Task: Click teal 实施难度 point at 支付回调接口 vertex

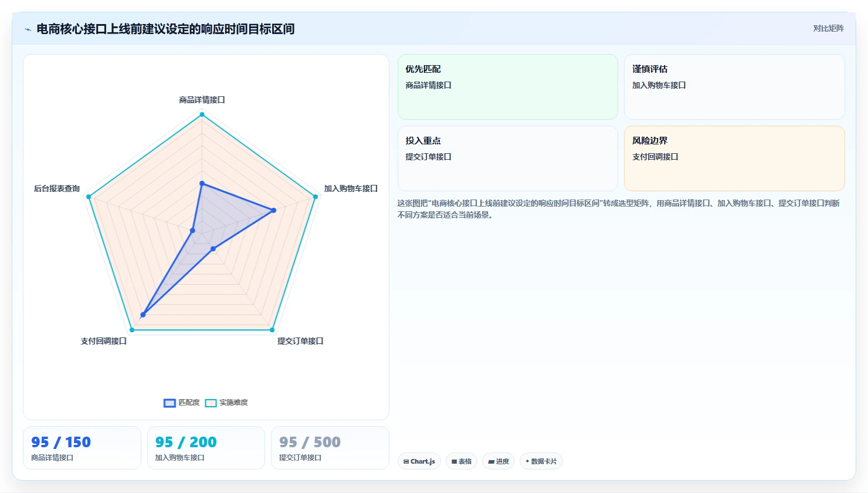Action: (x=131, y=330)
